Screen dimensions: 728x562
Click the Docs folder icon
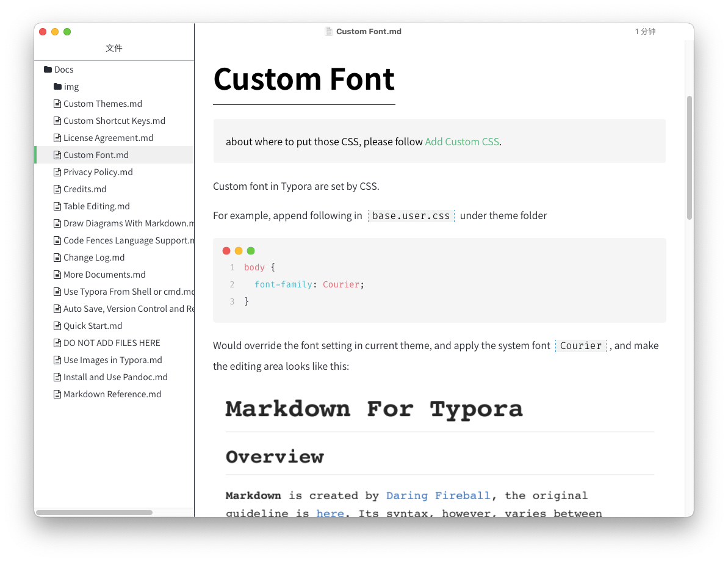48,70
